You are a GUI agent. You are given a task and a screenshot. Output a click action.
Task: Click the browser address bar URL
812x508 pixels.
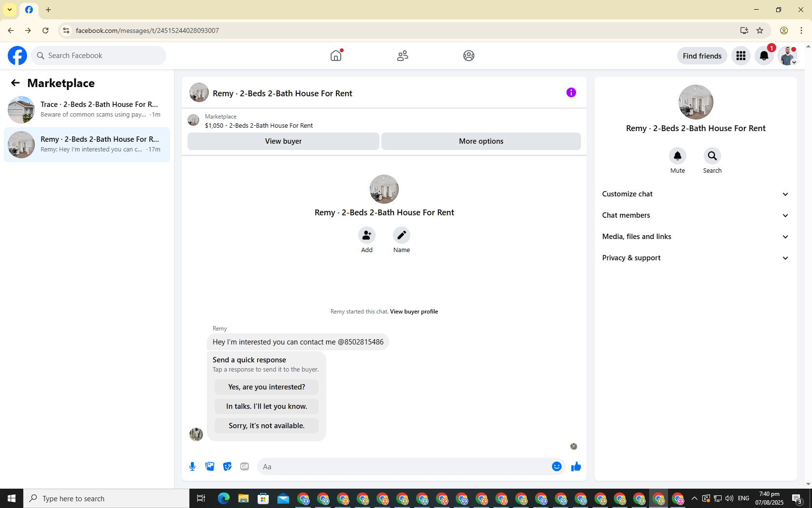coord(147,30)
